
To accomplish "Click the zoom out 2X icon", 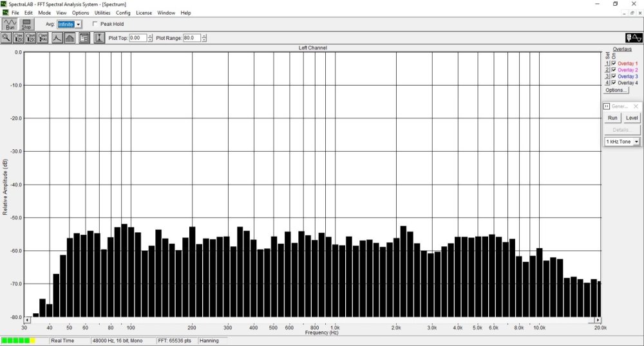I will (31, 38).
